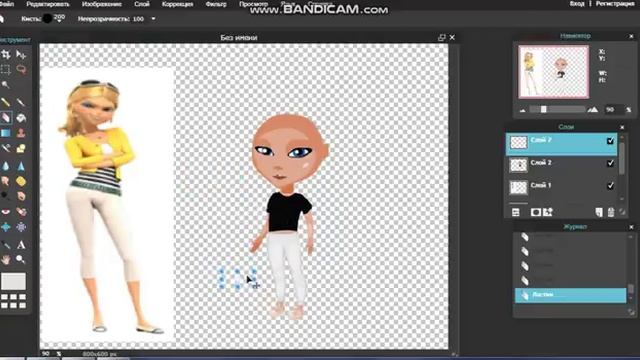The width and height of the screenshot is (640, 360).
Task: Maximize the canvas window via restore icon
Action: click(442, 38)
